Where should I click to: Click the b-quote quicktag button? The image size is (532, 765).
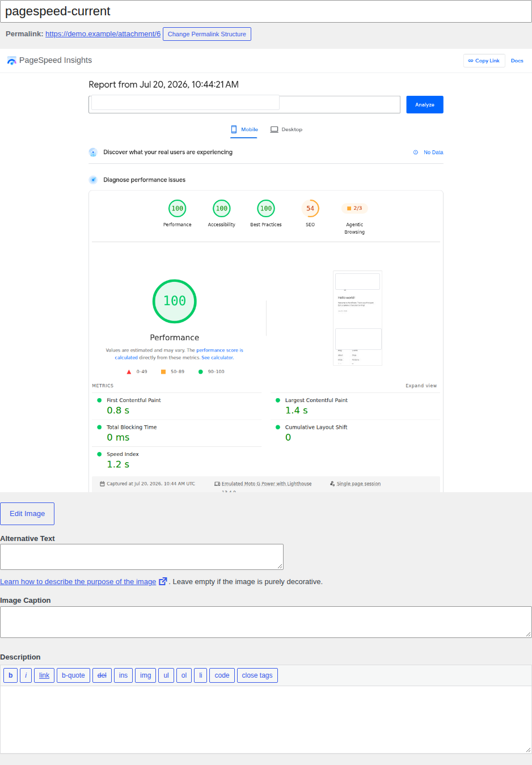tap(73, 675)
